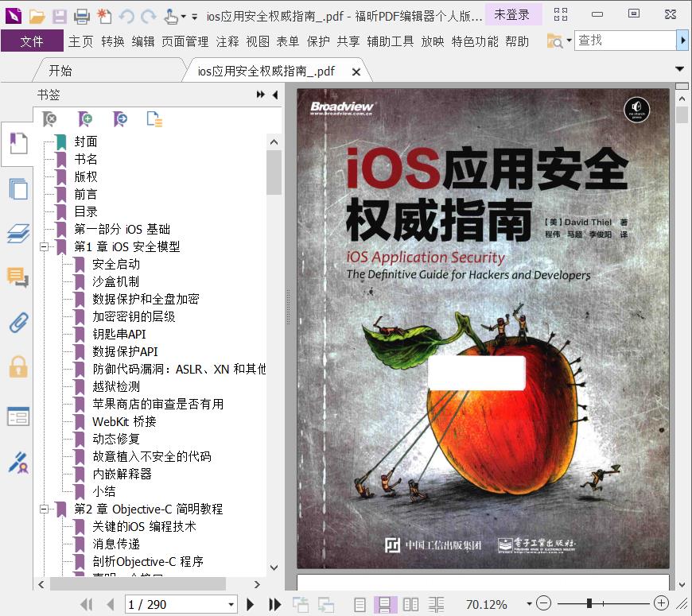Open the Attachments paperclip sidebar icon
This screenshot has height=616, width=692.
18,323
